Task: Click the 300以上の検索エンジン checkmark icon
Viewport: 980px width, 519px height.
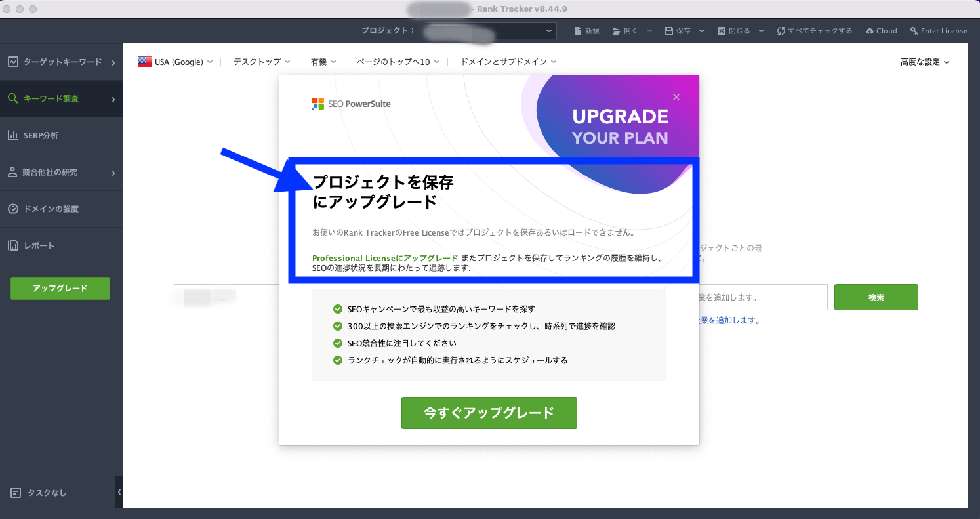Action: point(338,326)
